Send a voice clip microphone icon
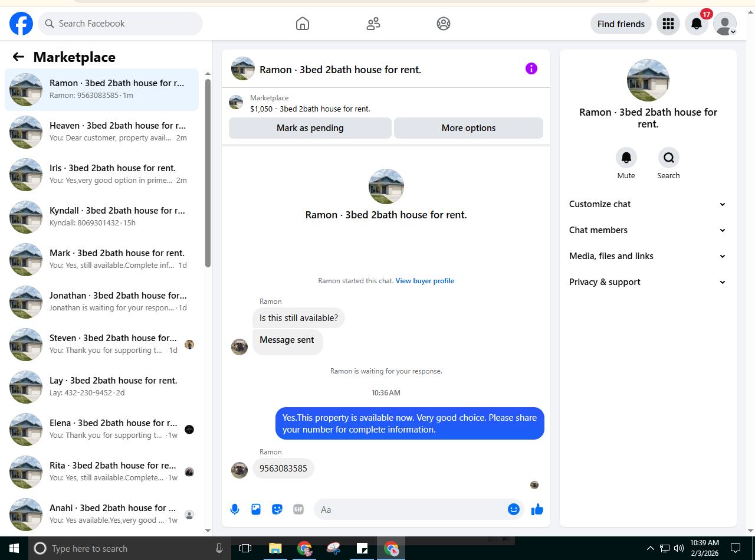The height and width of the screenshot is (560, 755). click(235, 509)
